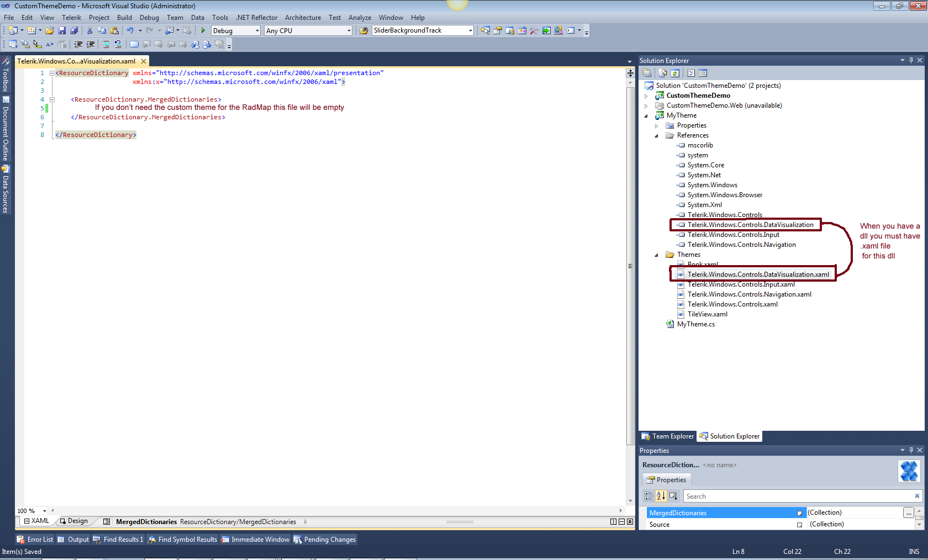928x560 pixels.
Task: Click the Copy icon in the toolbar
Action: [x=102, y=31]
